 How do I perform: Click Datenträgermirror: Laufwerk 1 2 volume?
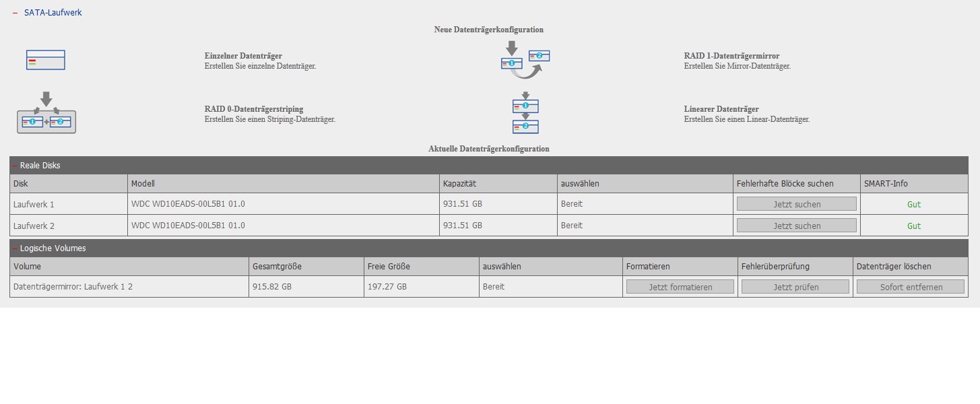coord(73,287)
